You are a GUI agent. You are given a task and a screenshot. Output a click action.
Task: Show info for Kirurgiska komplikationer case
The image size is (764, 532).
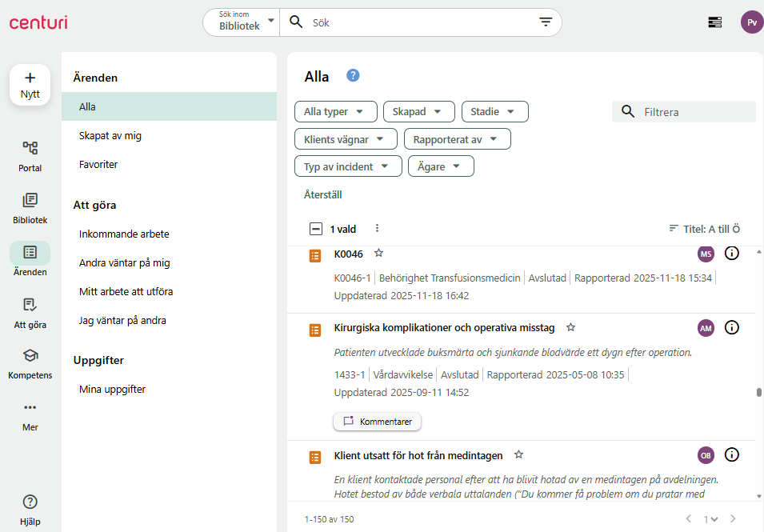(x=731, y=327)
